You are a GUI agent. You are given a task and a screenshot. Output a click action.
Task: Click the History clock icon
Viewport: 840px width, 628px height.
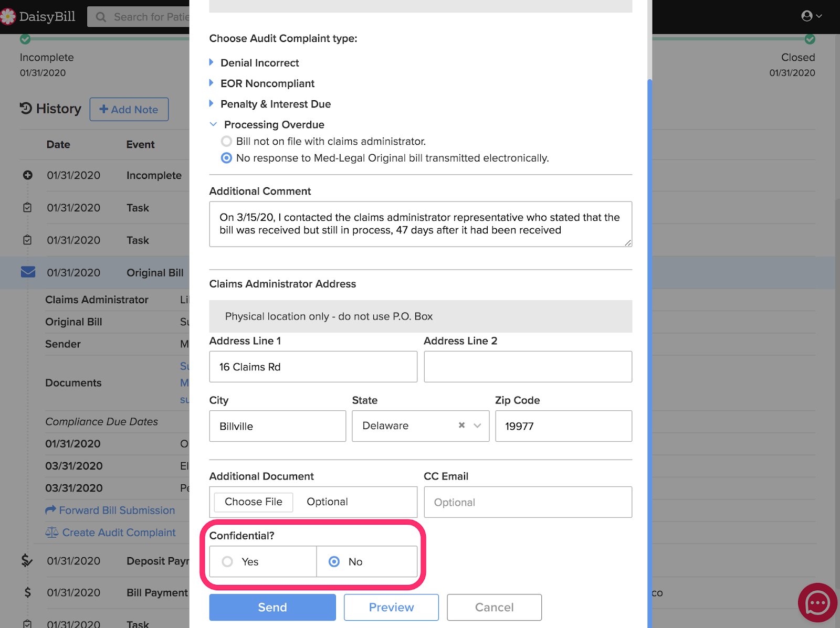tap(26, 108)
